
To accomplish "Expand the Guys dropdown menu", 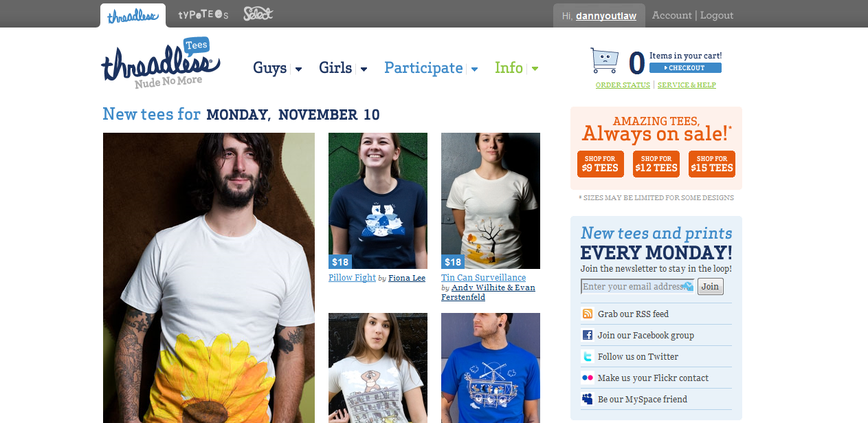I will tap(278, 67).
